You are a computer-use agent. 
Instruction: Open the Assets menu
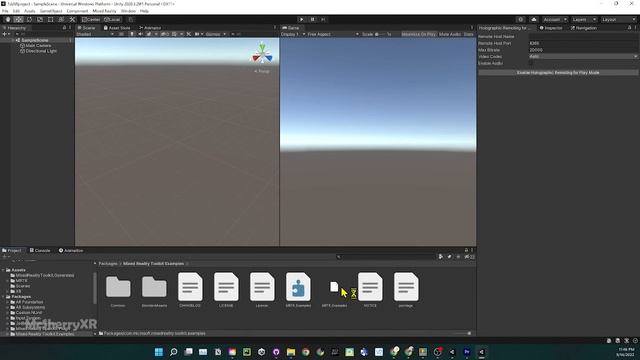click(30, 11)
